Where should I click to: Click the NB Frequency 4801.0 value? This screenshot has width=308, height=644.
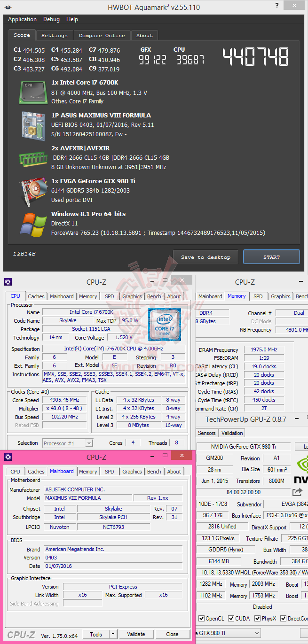pos(292,330)
